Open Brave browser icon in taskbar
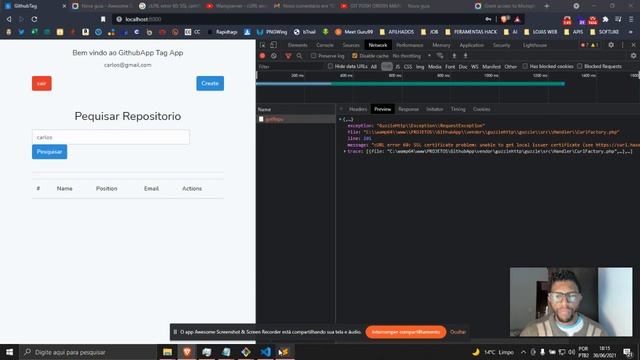640x360 pixels. tap(187, 352)
